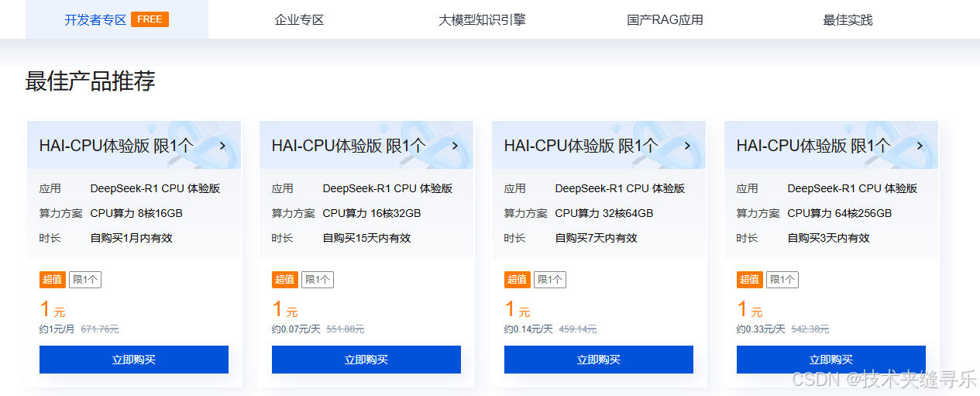
Task: Click the text CPU算力 32核64GB
Action: [604, 213]
